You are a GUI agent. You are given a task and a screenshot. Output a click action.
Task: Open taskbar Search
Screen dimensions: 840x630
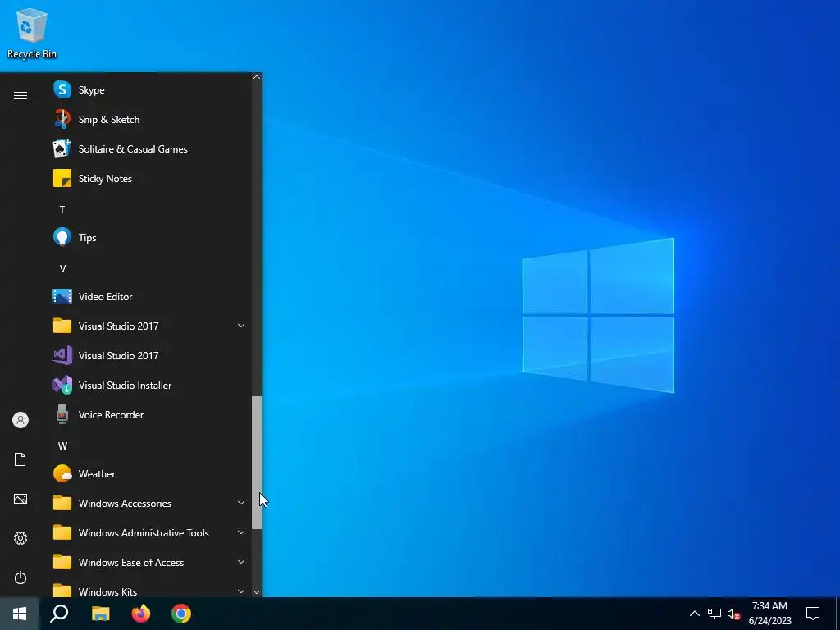59,614
